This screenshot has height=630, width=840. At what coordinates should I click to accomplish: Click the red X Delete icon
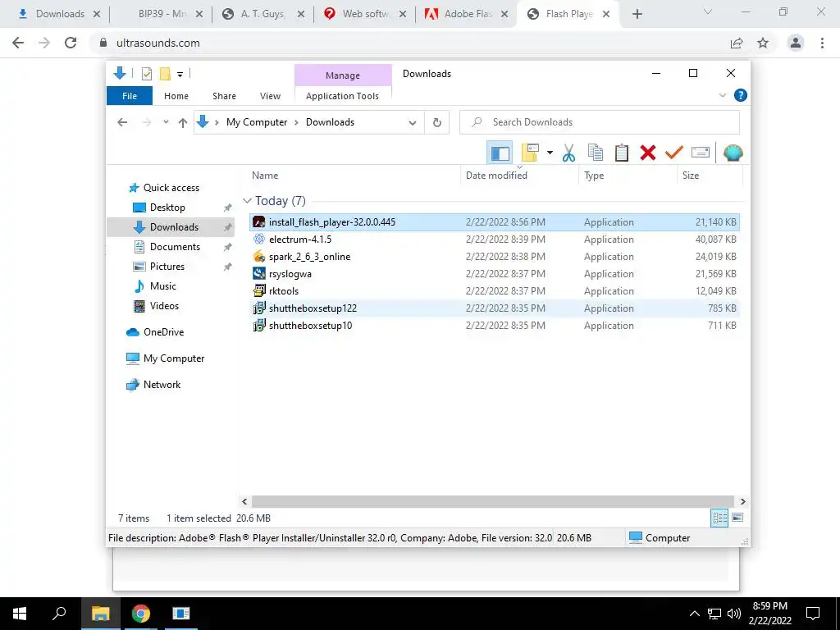tap(648, 153)
